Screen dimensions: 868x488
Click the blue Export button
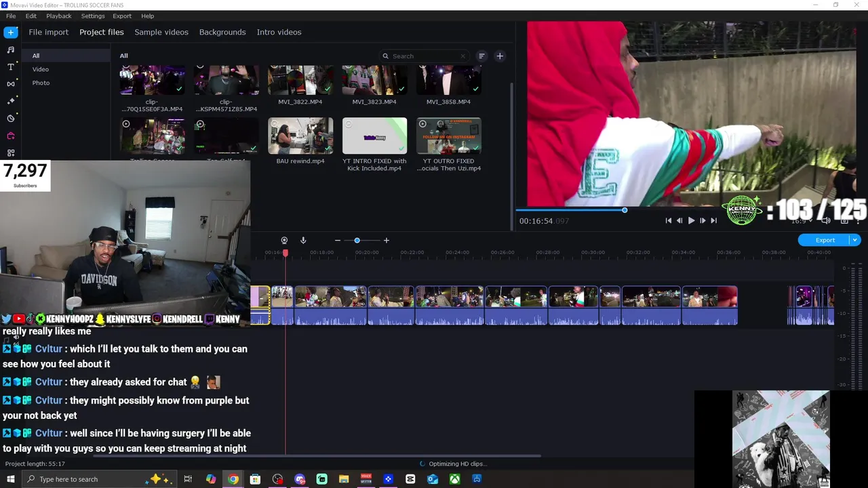825,240
